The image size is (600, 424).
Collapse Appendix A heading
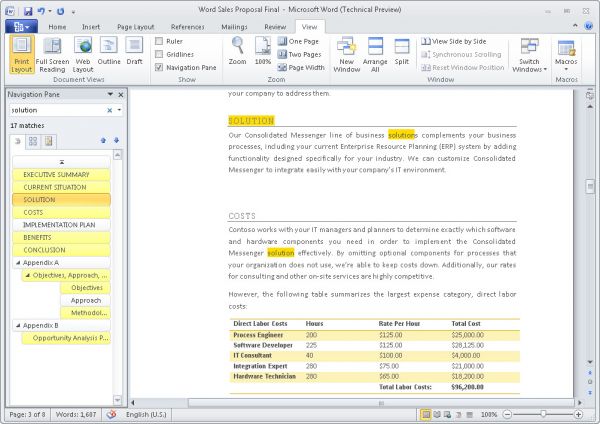(18, 263)
